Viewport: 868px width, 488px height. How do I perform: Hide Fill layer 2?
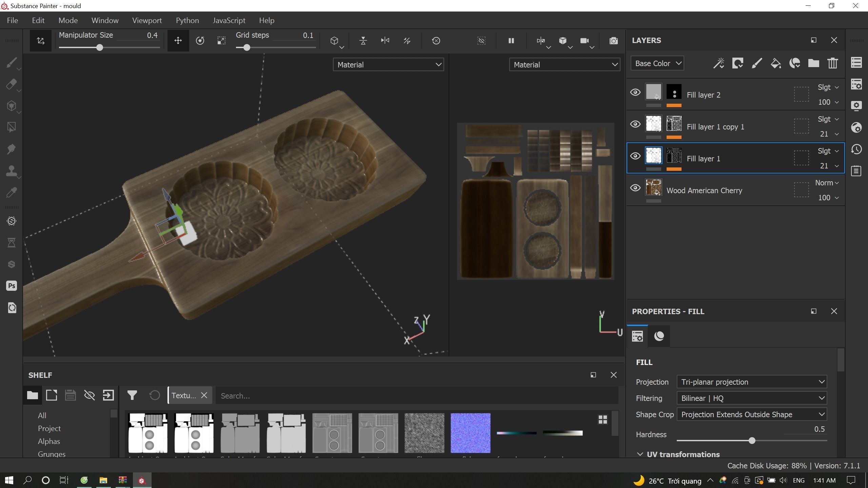pyautogui.click(x=635, y=93)
